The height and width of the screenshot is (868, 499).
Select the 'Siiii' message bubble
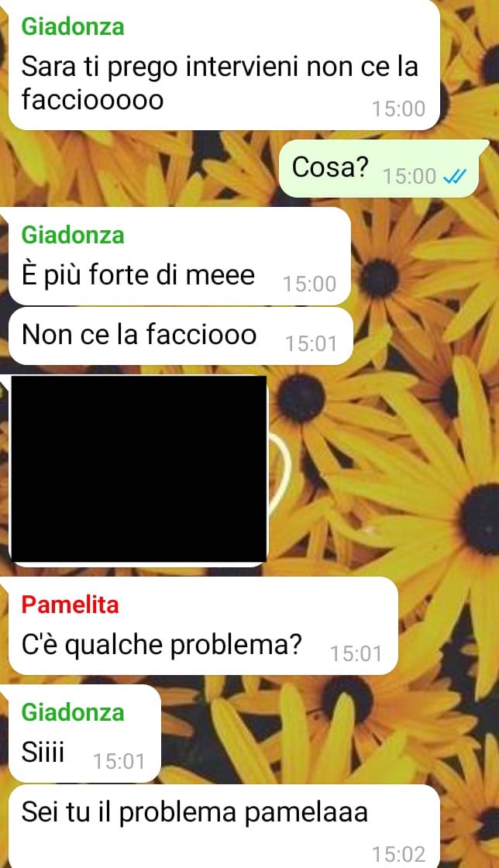click(84, 733)
